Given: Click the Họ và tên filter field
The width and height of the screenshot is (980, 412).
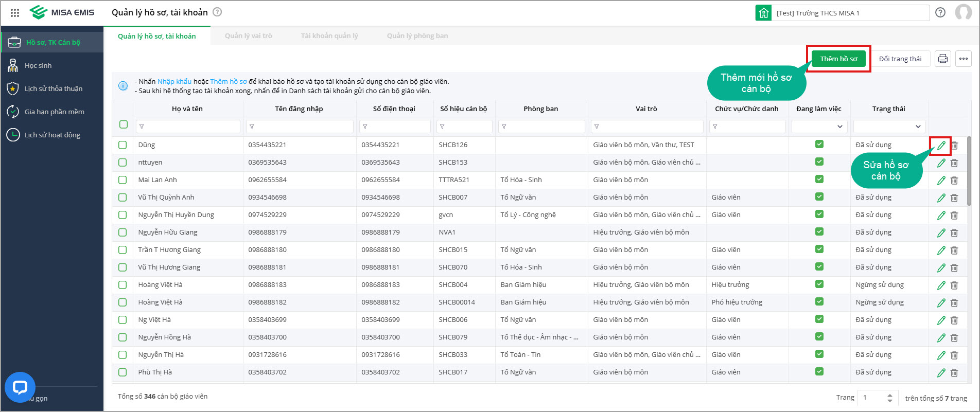Looking at the screenshot, I should point(188,127).
